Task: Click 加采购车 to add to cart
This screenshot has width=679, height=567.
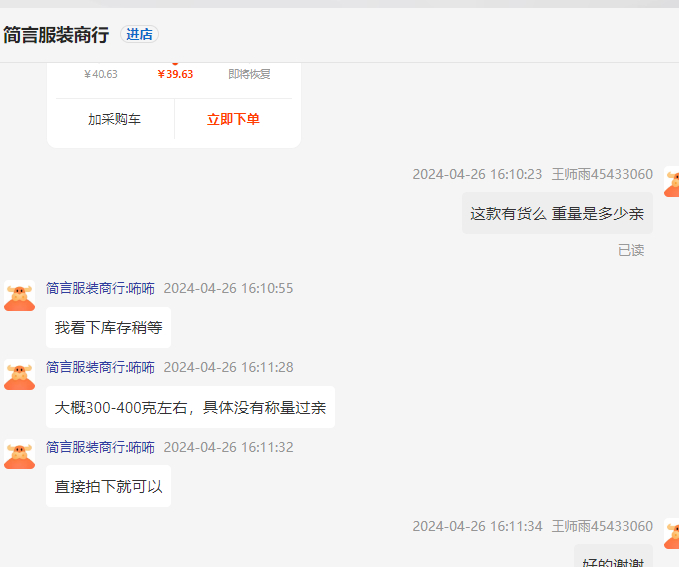Action: click(114, 119)
